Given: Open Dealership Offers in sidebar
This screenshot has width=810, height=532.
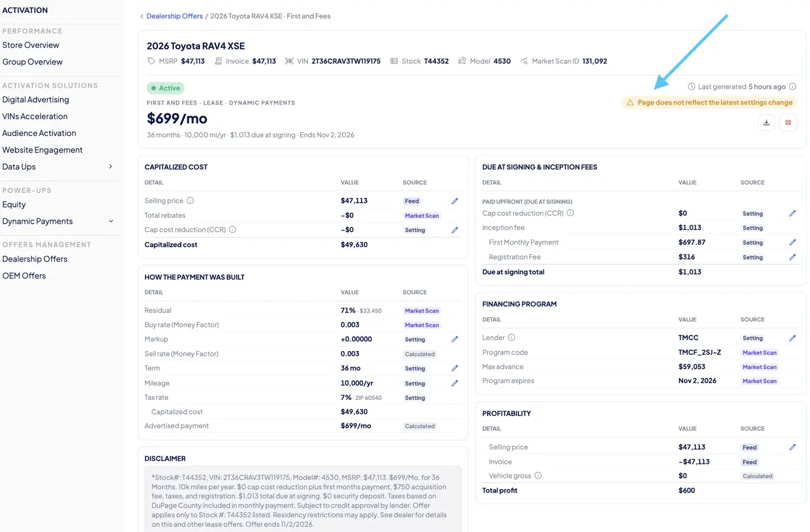Looking at the screenshot, I should tap(35, 259).
